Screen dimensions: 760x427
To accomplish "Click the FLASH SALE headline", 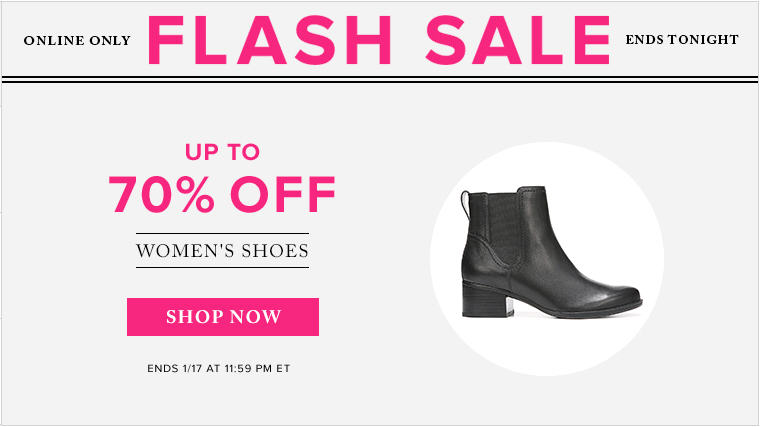I will [379, 40].
